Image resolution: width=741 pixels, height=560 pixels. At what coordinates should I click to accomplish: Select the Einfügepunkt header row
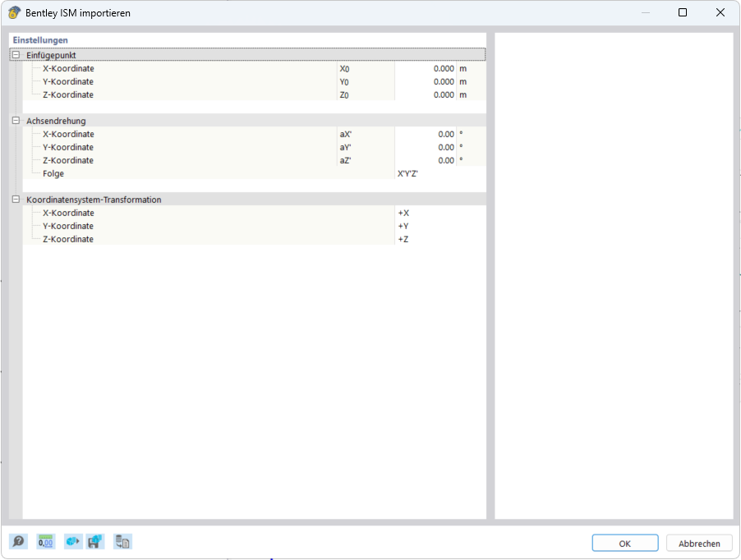tap(247, 55)
